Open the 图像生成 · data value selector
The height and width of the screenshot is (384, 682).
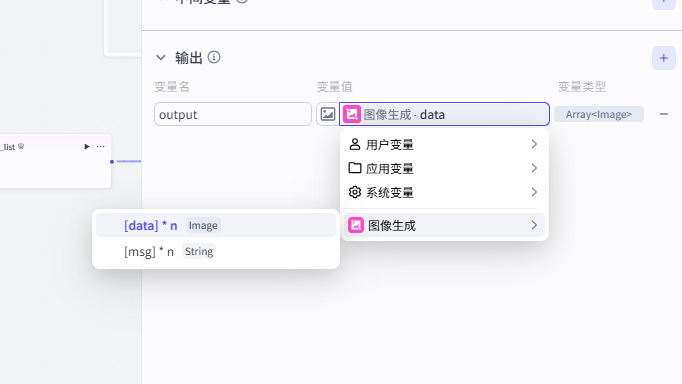444,114
